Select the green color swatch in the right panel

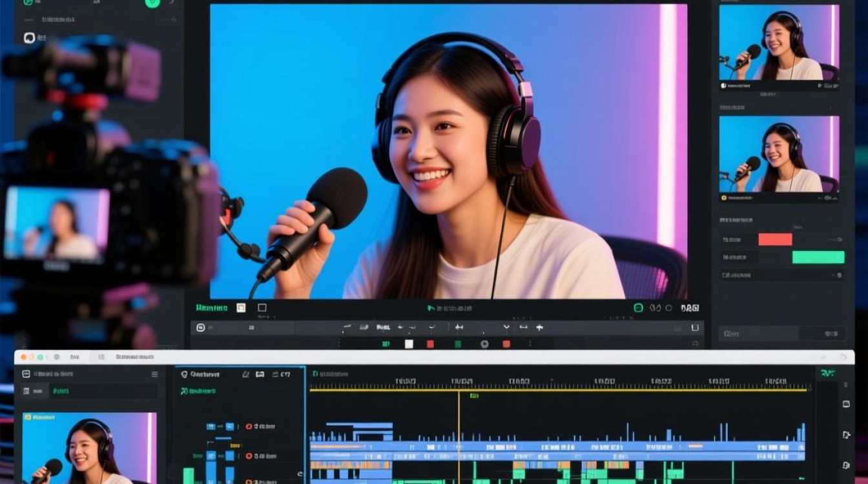pyautogui.click(x=818, y=257)
